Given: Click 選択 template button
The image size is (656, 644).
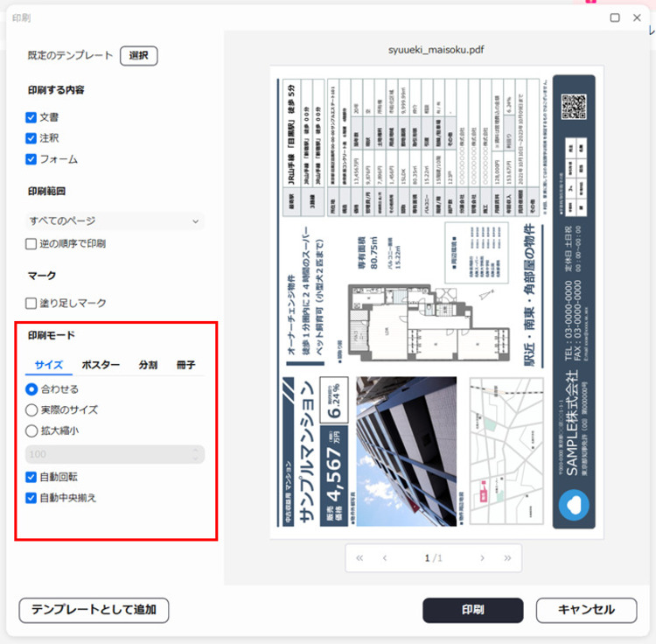Looking at the screenshot, I should pyautogui.click(x=139, y=56).
